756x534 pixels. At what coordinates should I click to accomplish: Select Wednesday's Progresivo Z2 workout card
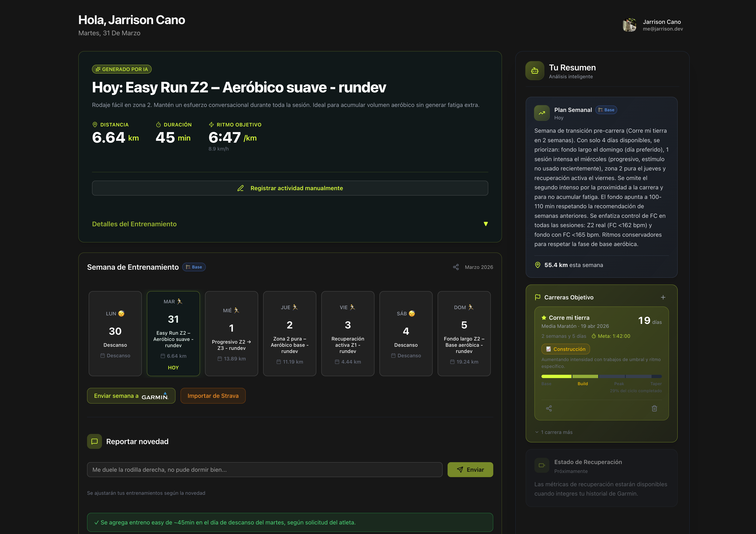[x=232, y=333]
